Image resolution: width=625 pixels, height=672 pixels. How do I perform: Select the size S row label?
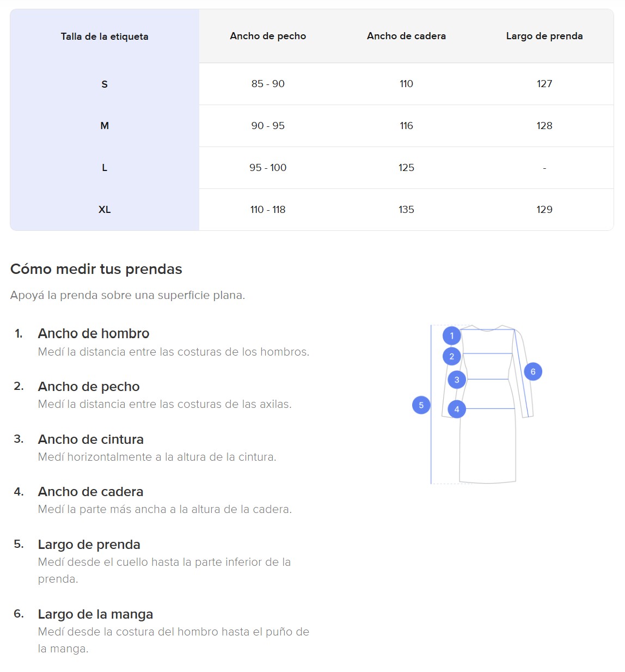click(x=105, y=84)
